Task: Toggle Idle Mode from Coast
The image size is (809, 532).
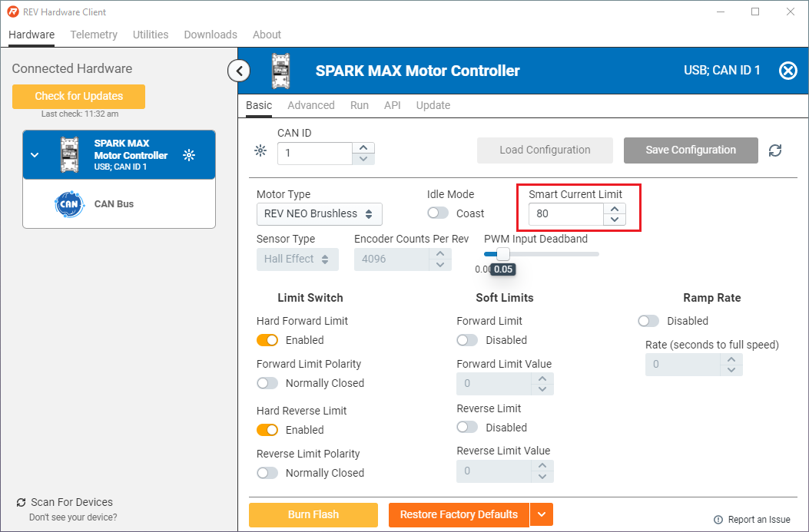Action: [x=438, y=213]
